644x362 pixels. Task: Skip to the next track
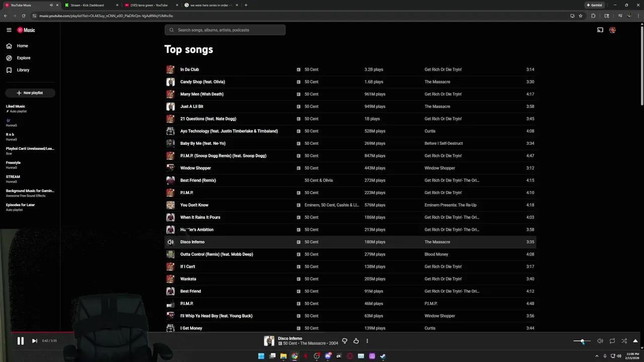coord(34,341)
